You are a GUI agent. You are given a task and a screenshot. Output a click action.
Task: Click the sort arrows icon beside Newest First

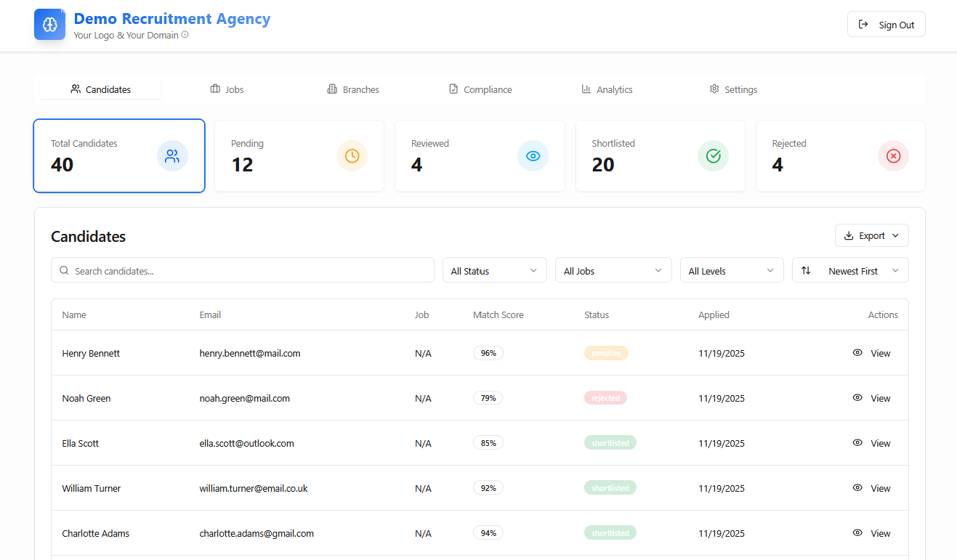(806, 270)
